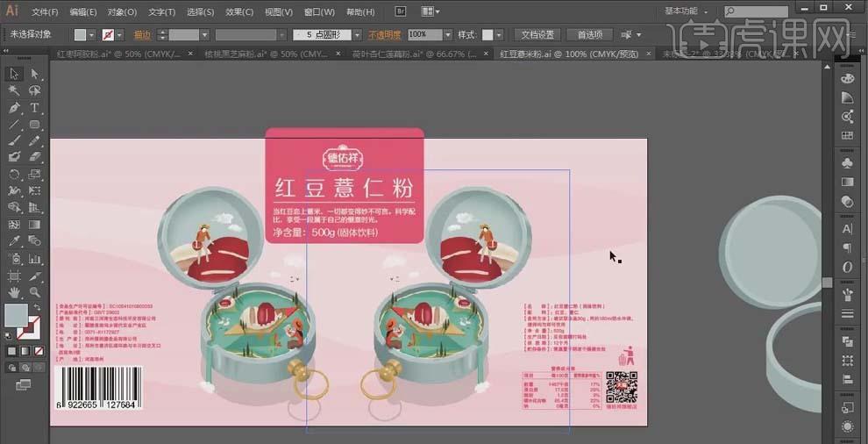Select the Gradient tool
This screenshot has width=868, height=444.
click(34, 225)
